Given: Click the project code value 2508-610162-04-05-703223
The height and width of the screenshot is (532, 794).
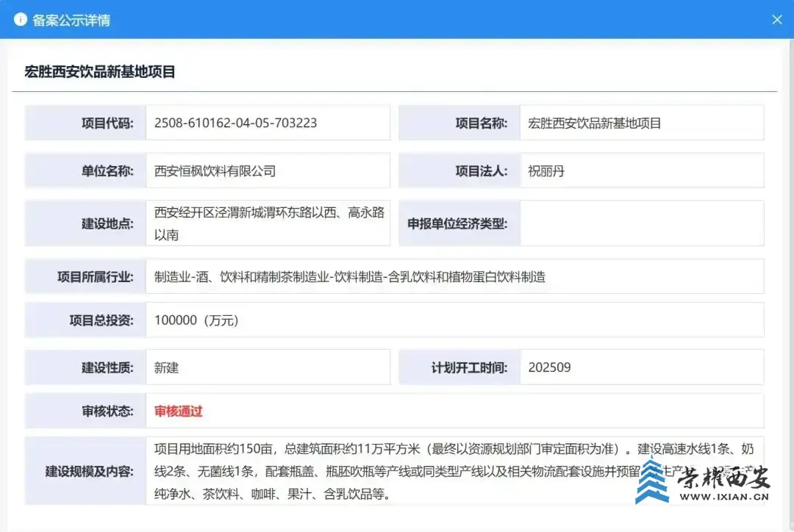Looking at the screenshot, I should coord(235,123).
